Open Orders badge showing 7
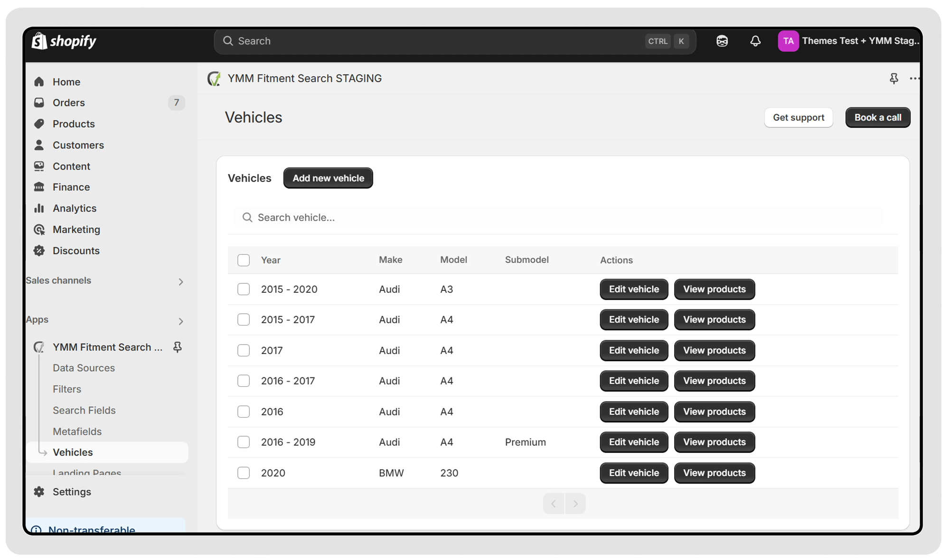949x560 pixels. (177, 103)
